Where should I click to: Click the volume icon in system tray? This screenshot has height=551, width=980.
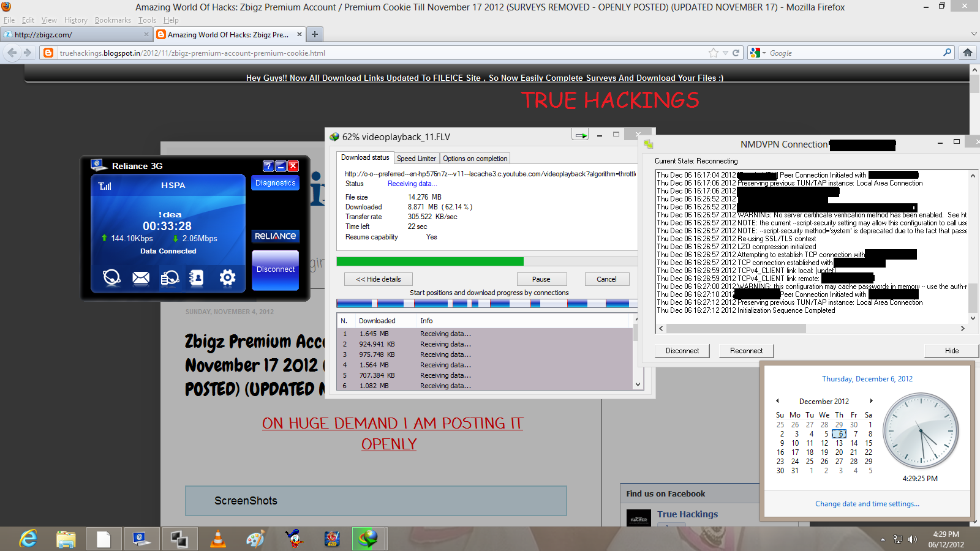coord(913,539)
